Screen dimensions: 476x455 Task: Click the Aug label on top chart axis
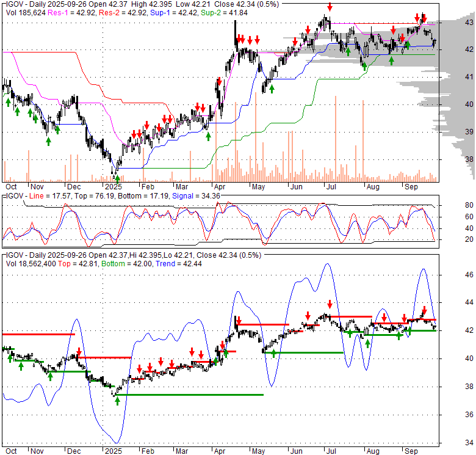(x=373, y=187)
